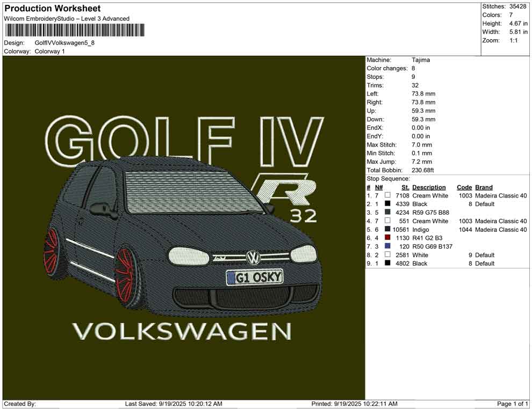Select the Left extent 73.8 mm value
The height and width of the screenshot is (409, 532).
pos(423,94)
